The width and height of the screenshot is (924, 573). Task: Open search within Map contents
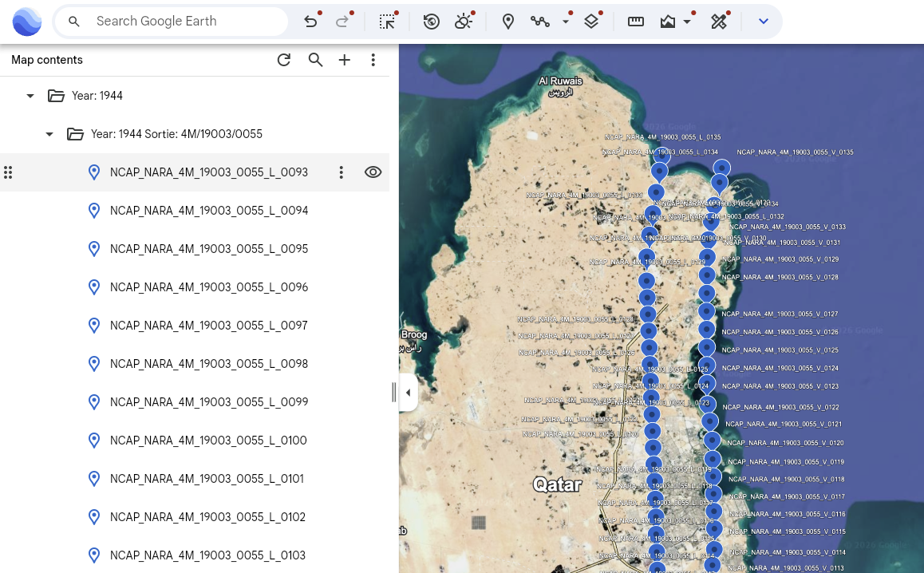pos(315,60)
